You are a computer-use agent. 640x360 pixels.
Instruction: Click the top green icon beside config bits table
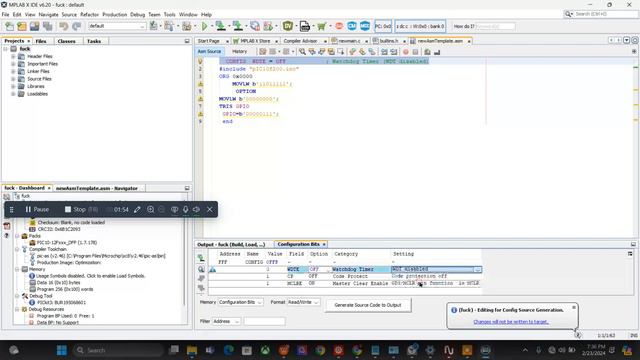coord(201,258)
